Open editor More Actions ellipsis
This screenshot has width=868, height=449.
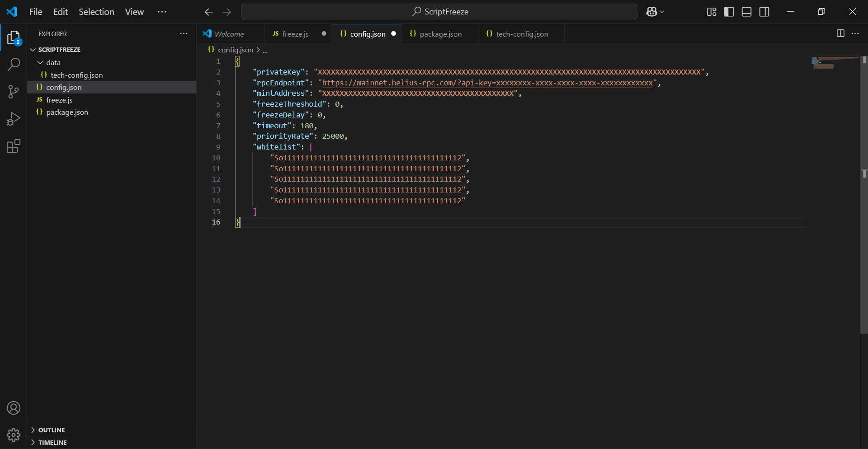[855, 33]
